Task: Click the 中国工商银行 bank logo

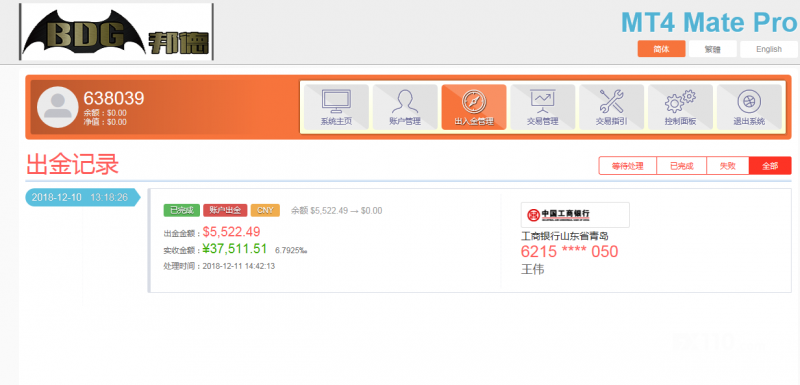Action: (x=575, y=215)
